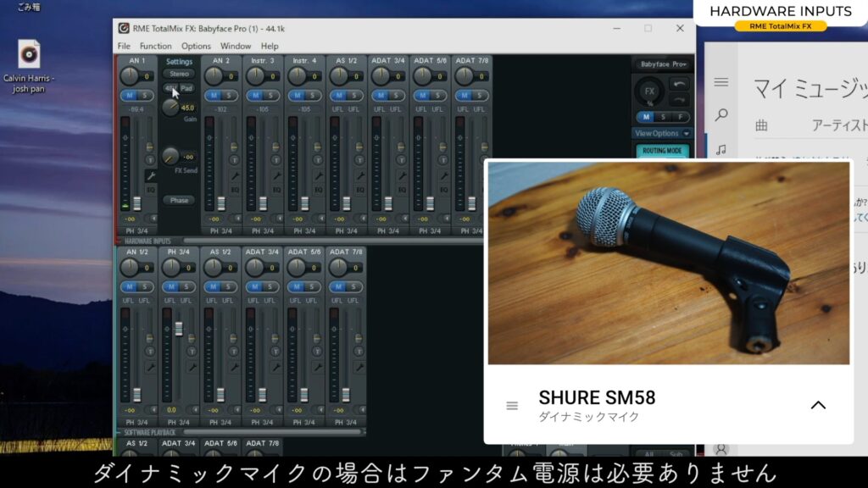868x488 pixels.
Task: Select the Calvin Harris - josh pan desktop file
Action: pyautogui.click(x=29, y=66)
